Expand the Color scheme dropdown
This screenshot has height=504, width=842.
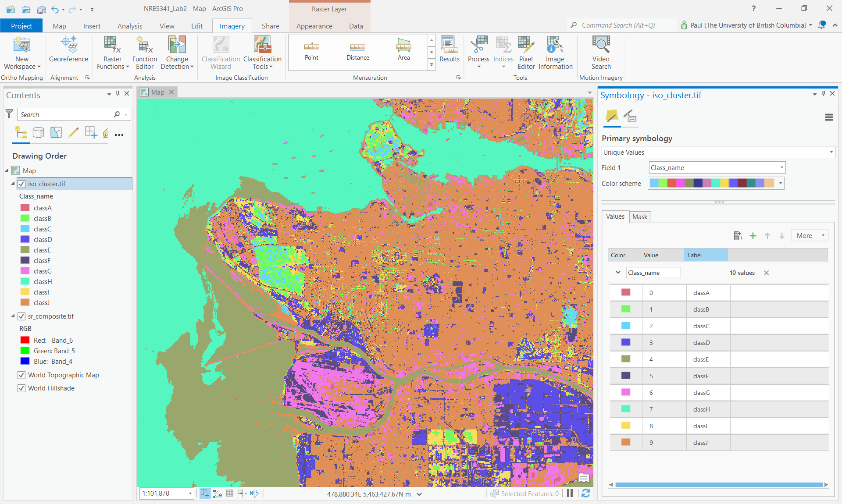(780, 184)
